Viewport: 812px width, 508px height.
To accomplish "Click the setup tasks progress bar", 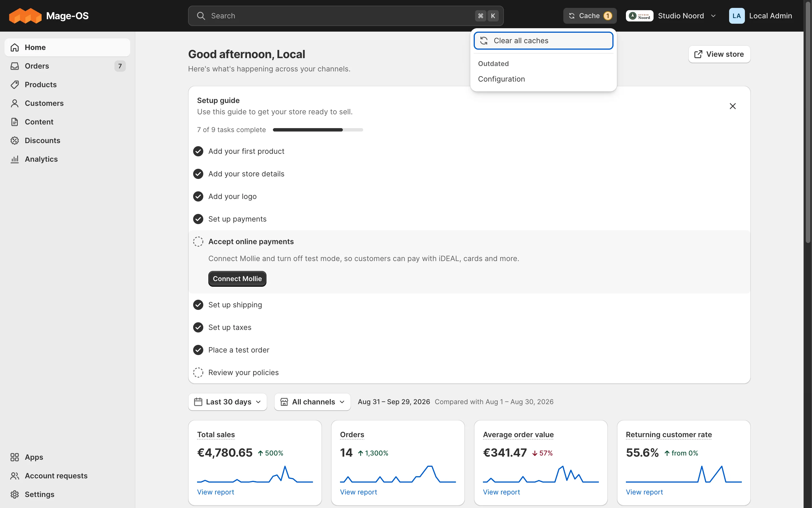I will tap(318, 130).
